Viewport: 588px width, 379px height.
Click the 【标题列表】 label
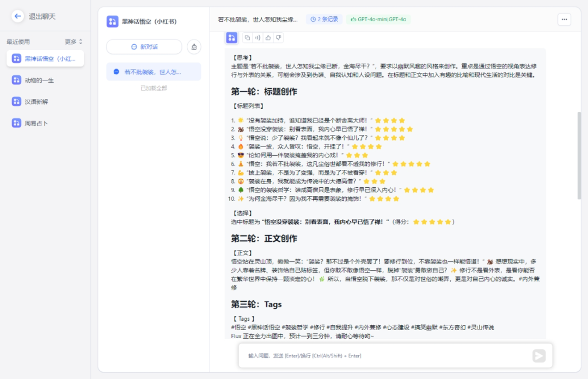tap(248, 106)
